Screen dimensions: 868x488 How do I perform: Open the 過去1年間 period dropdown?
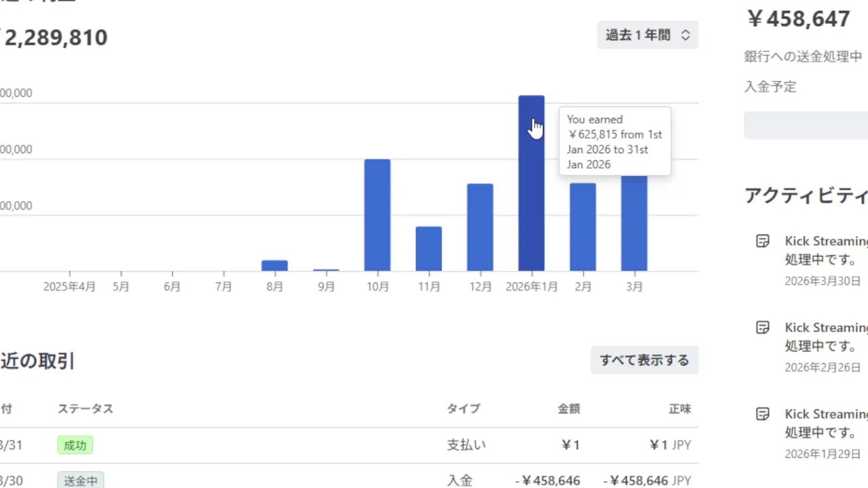(x=648, y=35)
